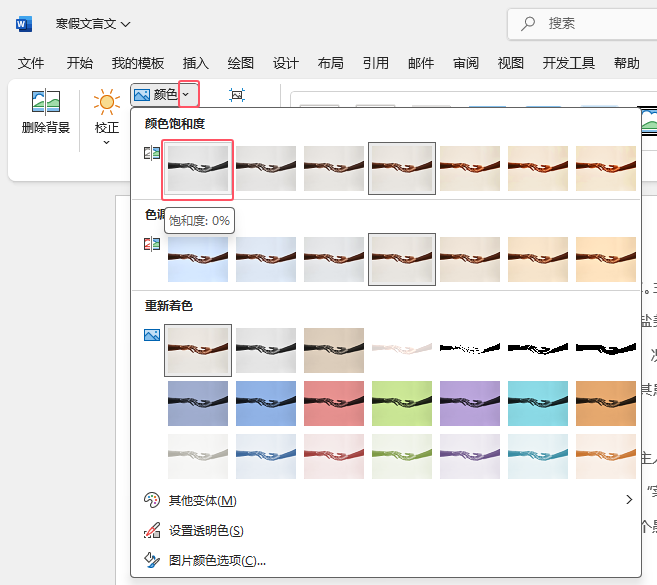Viewport: 657px width, 585px height.
Task: Switch to the 邮件 tab
Action: (421, 63)
